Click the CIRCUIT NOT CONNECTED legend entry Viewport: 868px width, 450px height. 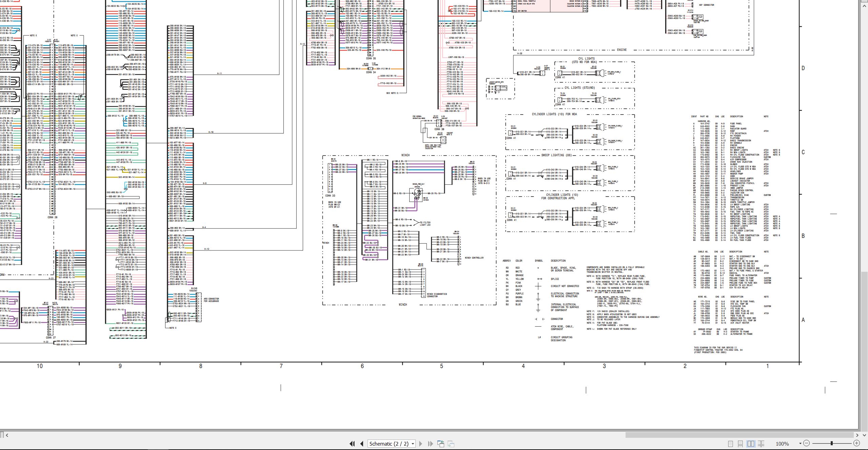[565, 286]
